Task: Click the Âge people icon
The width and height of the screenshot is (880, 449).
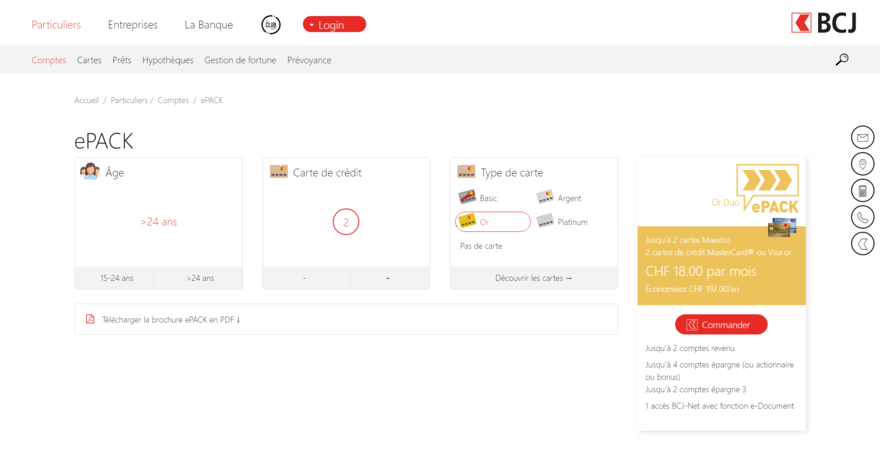Action: coord(90,171)
